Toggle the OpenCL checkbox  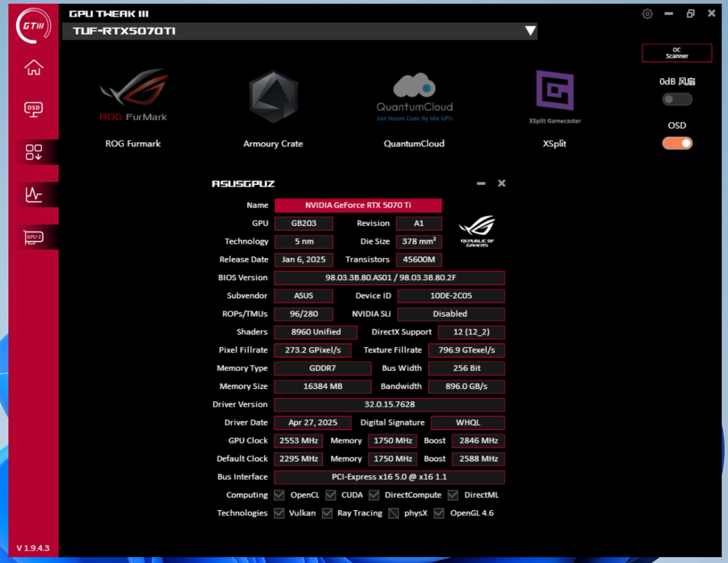pyautogui.click(x=279, y=495)
